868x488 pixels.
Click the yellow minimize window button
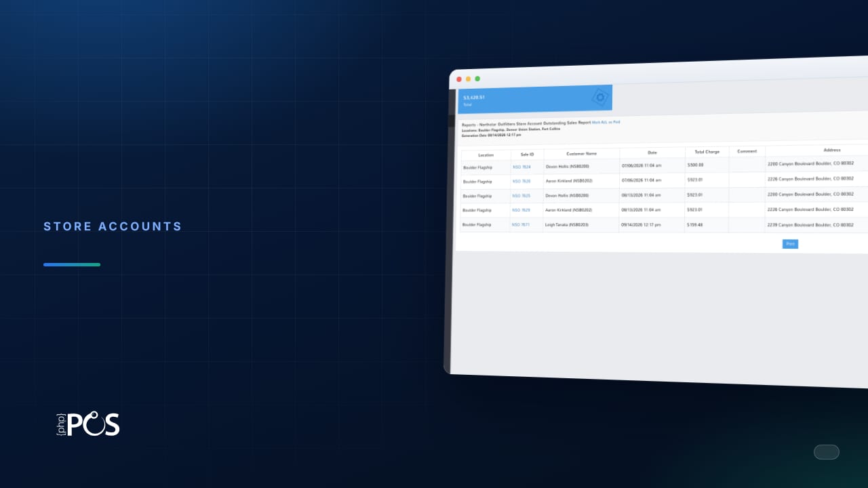(468, 79)
